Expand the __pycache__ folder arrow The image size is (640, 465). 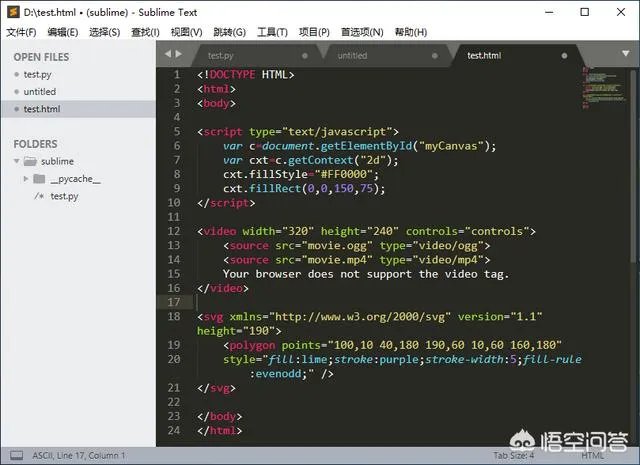[x=27, y=179]
